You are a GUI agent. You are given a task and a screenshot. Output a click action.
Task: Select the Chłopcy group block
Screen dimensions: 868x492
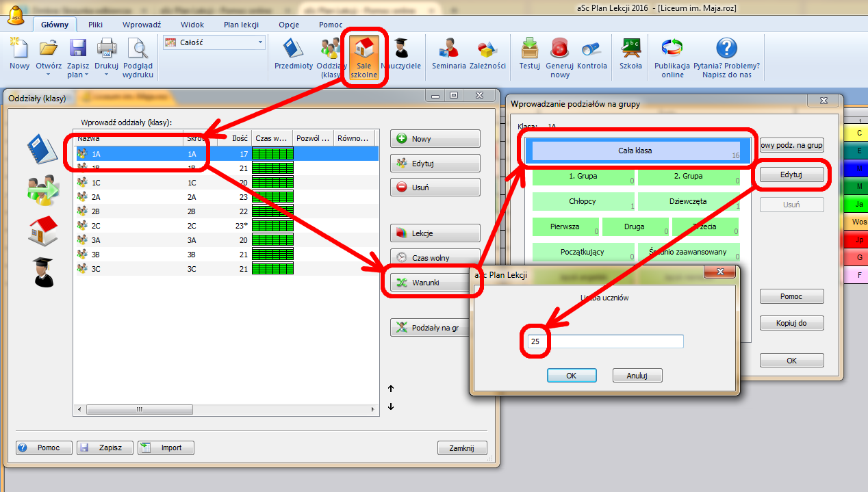tap(584, 201)
